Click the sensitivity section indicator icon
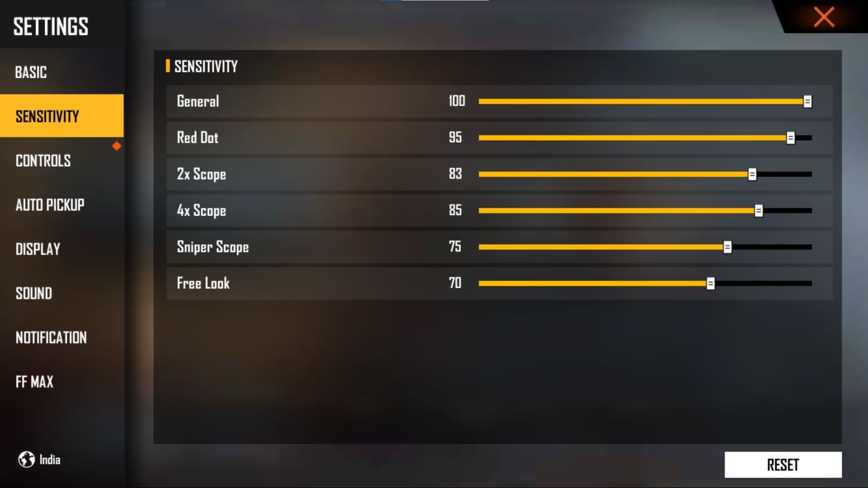The image size is (868, 488). [167, 66]
